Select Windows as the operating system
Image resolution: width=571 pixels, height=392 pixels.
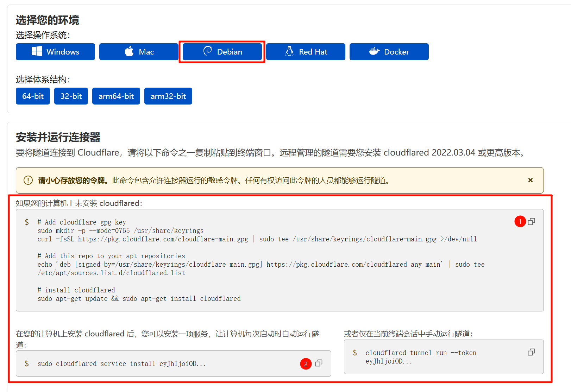point(55,51)
